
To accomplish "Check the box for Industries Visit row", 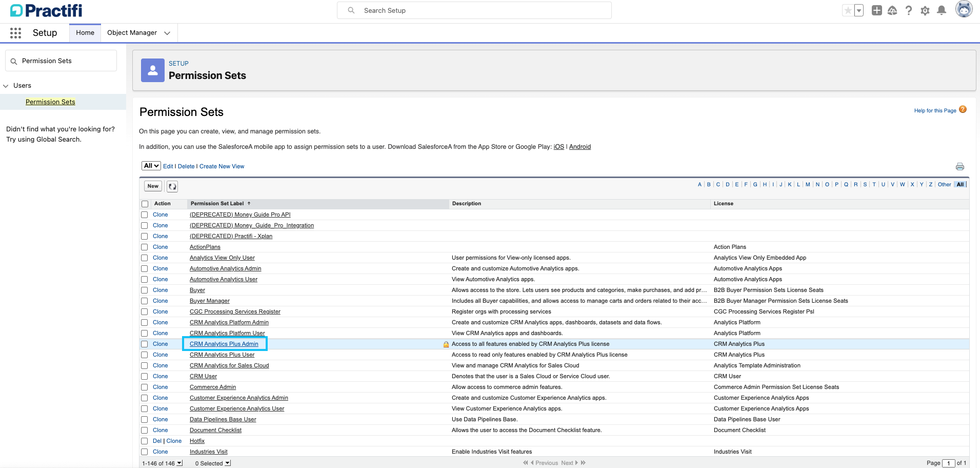I will point(145,452).
